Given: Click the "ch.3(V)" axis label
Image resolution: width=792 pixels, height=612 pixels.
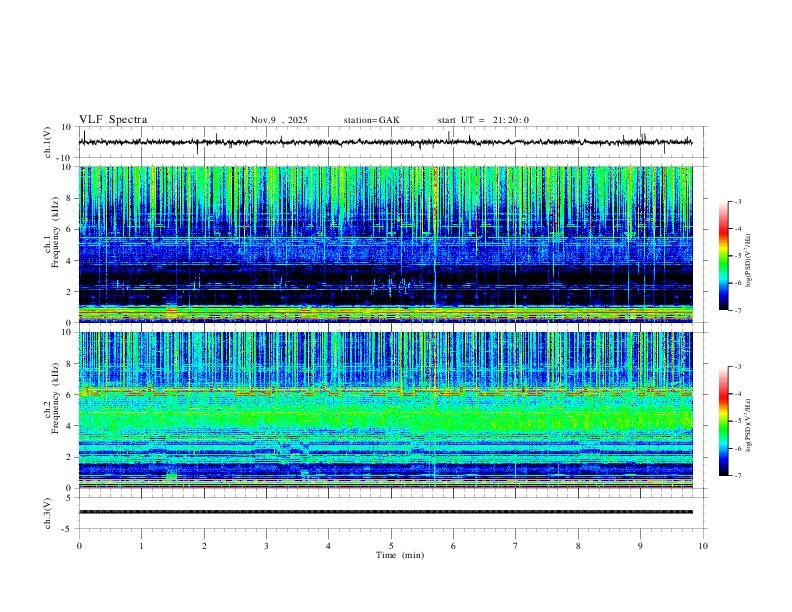Looking at the screenshot, I should tap(48, 514).
